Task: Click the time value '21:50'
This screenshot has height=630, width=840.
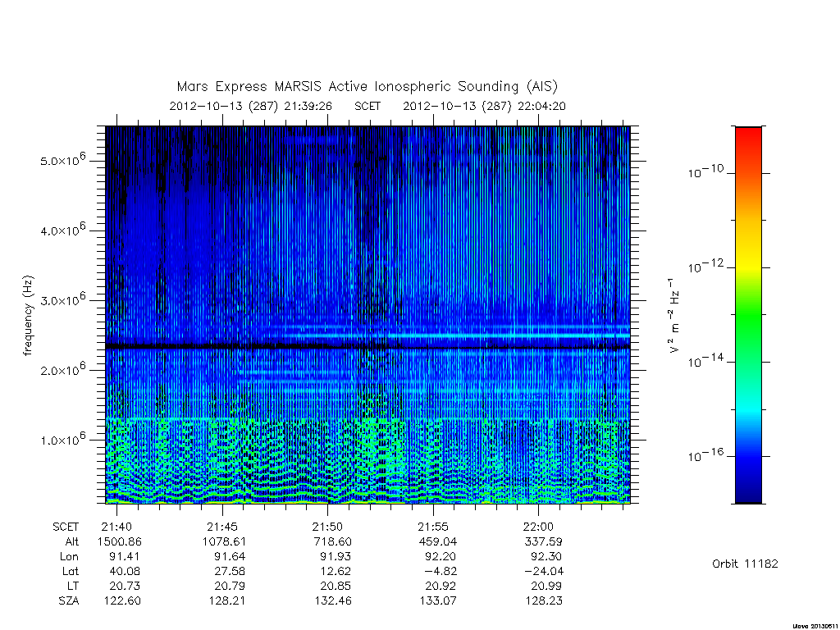Action: (x=327, y=527)
